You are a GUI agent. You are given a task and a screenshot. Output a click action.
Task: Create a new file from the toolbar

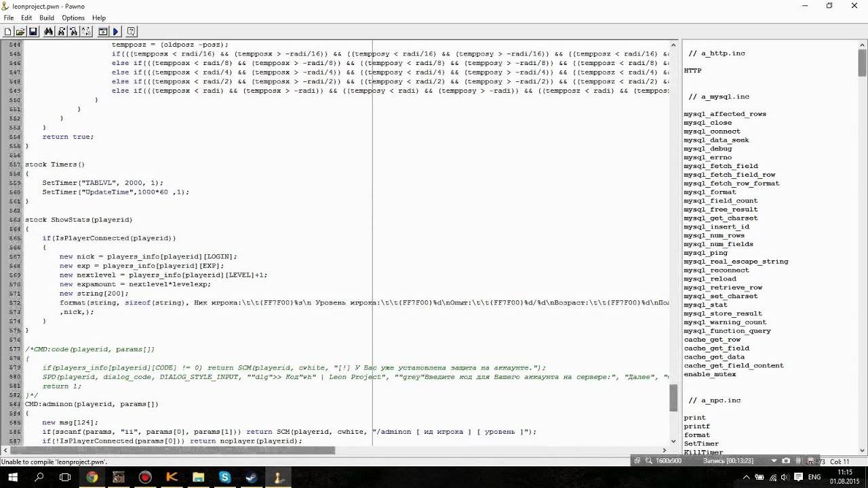click(x=7, y=31)
